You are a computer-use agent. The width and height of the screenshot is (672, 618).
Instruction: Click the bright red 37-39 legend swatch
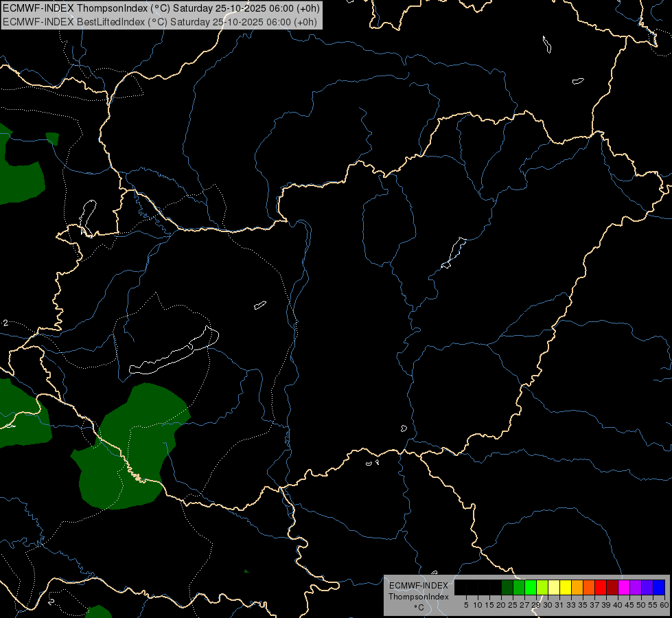(x=601, y=587)
